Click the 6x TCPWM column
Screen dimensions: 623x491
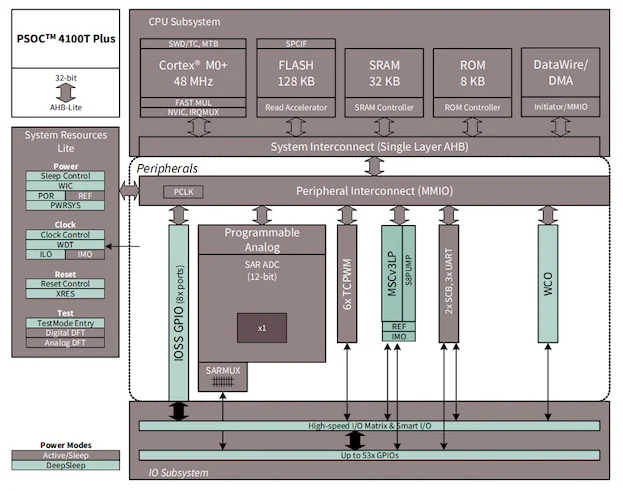(347, 284)
